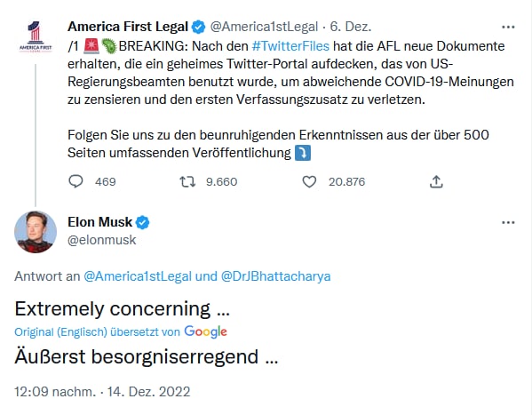Open the @elonmusk handle
Screen dimensions: 532x415
pyautogui.click(x=102, y=240)
